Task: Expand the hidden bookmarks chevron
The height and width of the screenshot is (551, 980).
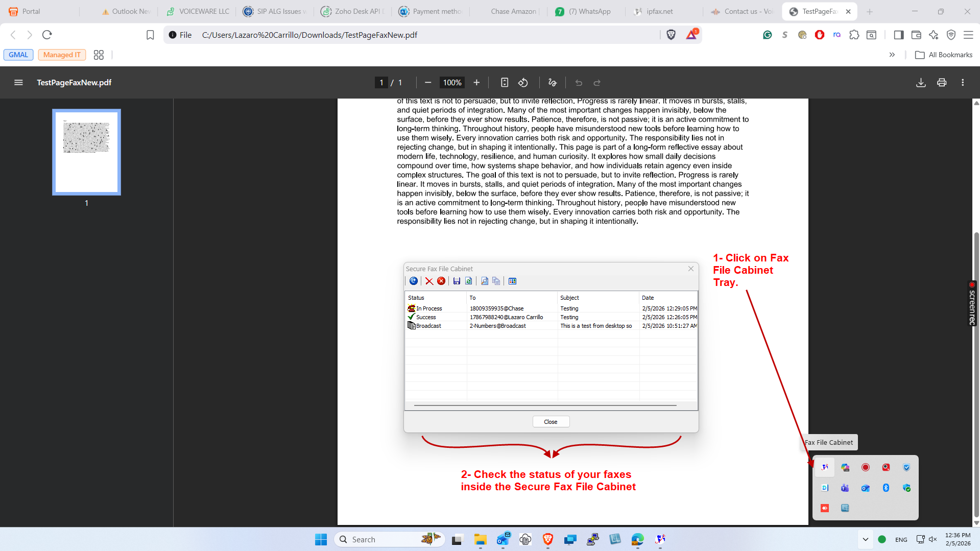Action: tap(892, 55)
